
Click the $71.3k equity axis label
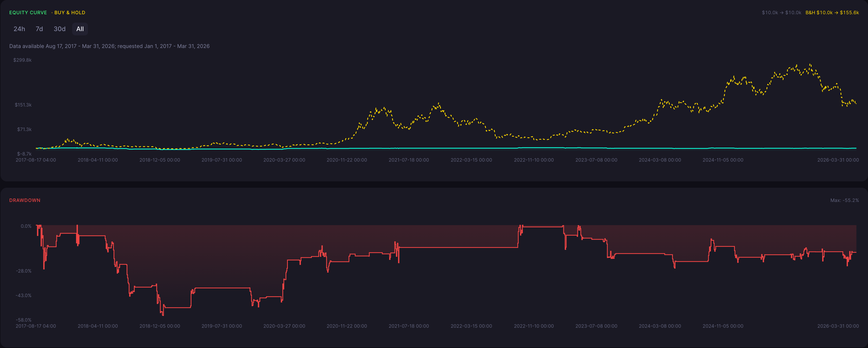coord(24,129)
